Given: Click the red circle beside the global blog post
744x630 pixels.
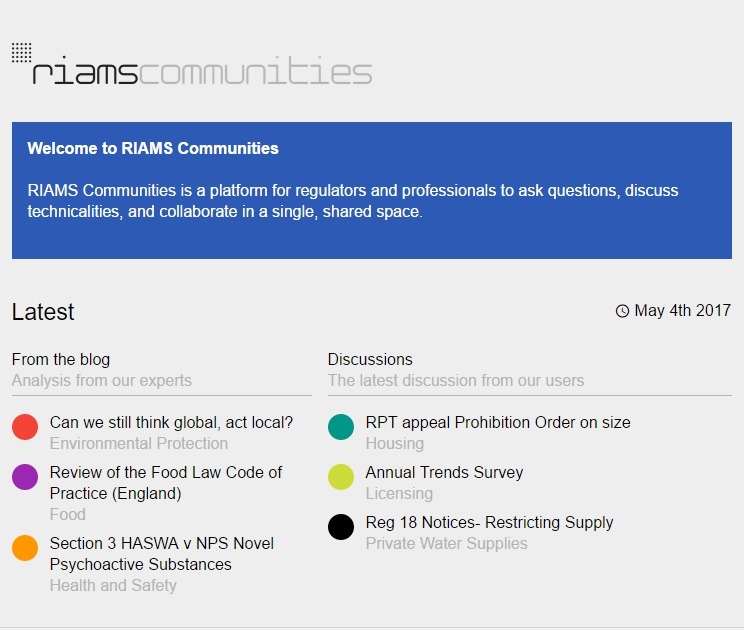Looking at the screenshot, I should pyautogui.click(x=25, y=427).
